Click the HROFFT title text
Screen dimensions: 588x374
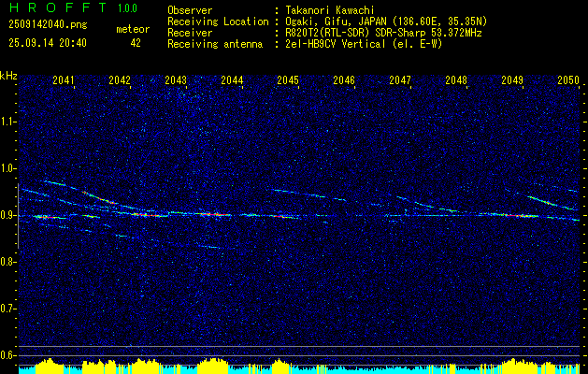(x=59, y=7)
